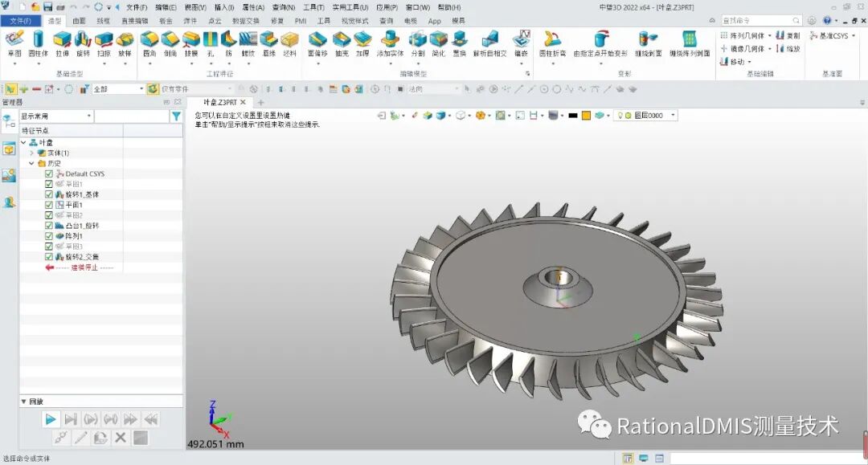Click the 缩放 scale button
This screenshot has height=465, width=868.
(788, 49)
